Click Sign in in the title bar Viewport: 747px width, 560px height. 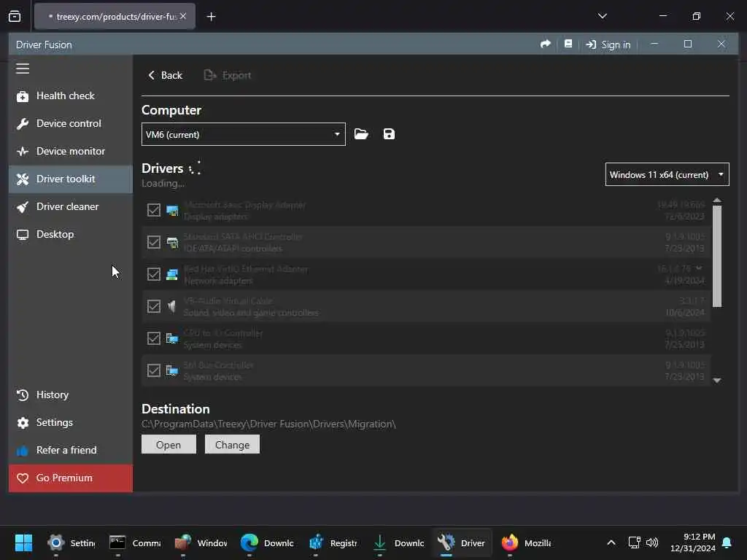coord(608,44)
